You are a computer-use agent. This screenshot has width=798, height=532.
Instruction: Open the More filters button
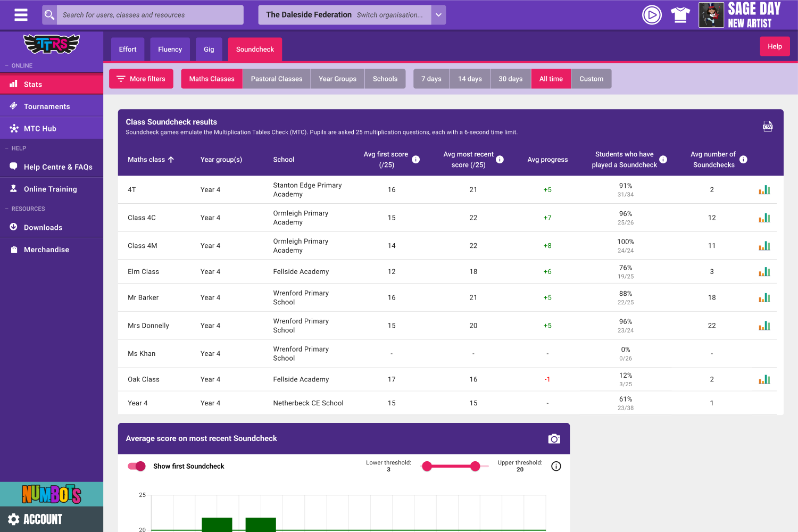141,79
